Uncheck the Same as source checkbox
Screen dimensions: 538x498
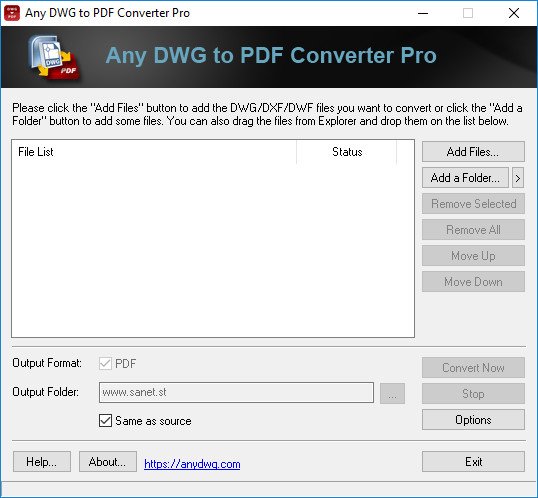[105, 420]
